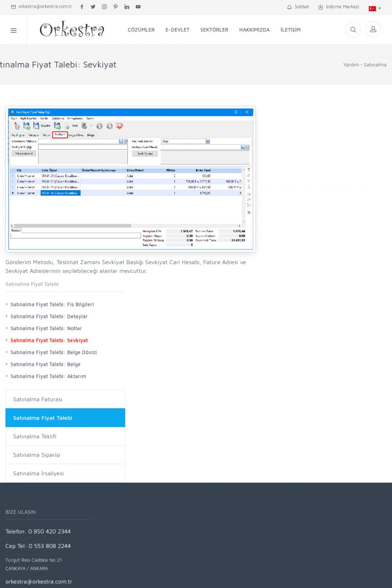Image resolution: width=392 pixels, height=588 pixels.
Task: Click the Sevkiyat screenshot image
Action: (x=130, y=179)
